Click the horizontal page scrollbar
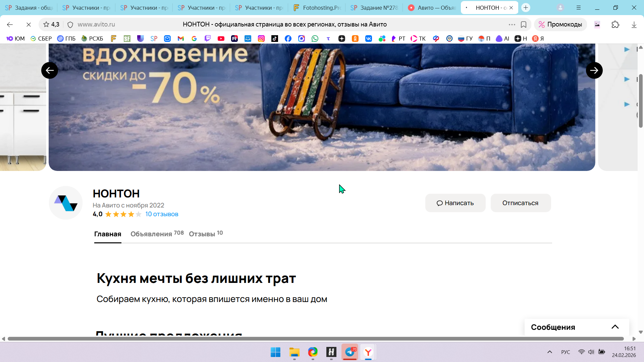 (315, 339)
